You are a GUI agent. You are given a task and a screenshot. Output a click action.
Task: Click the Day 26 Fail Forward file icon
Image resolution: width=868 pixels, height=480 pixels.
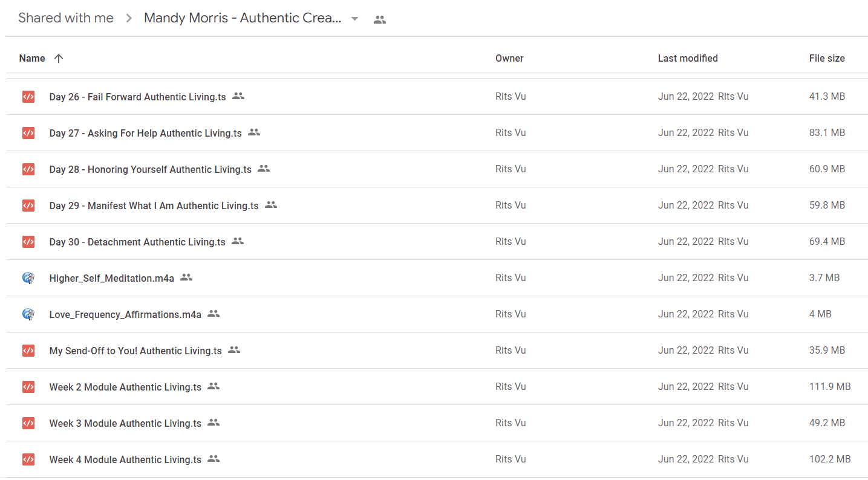[28, 96]
